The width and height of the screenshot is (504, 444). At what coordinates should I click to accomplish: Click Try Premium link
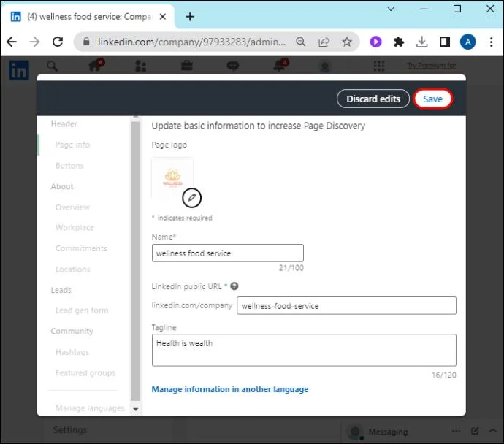(432, 66)
